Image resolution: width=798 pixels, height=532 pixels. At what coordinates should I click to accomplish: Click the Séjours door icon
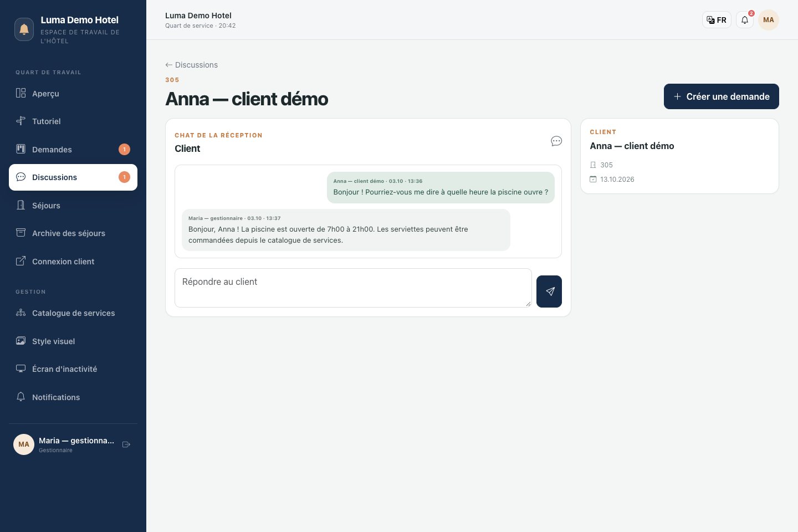(21, 205)
